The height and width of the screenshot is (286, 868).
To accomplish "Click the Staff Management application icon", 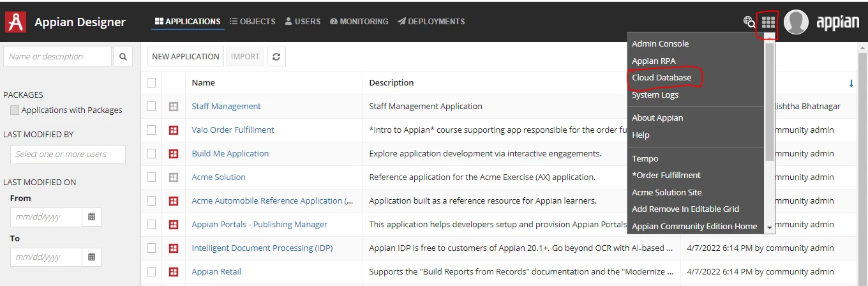I will 174,107.
